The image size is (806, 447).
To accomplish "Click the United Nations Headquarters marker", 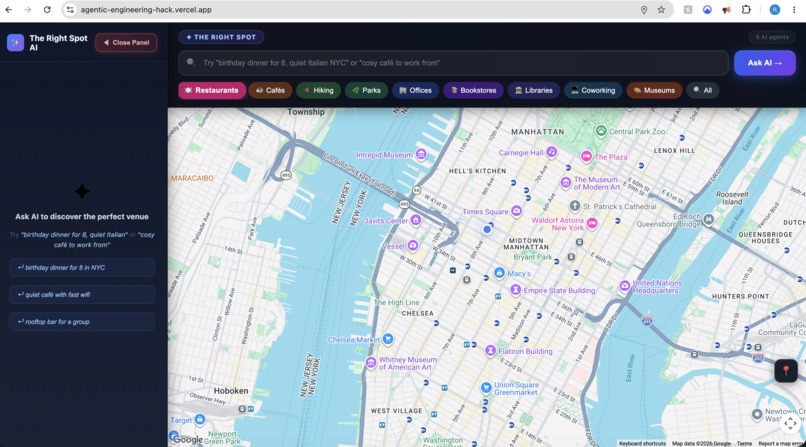I will [624, 286].
